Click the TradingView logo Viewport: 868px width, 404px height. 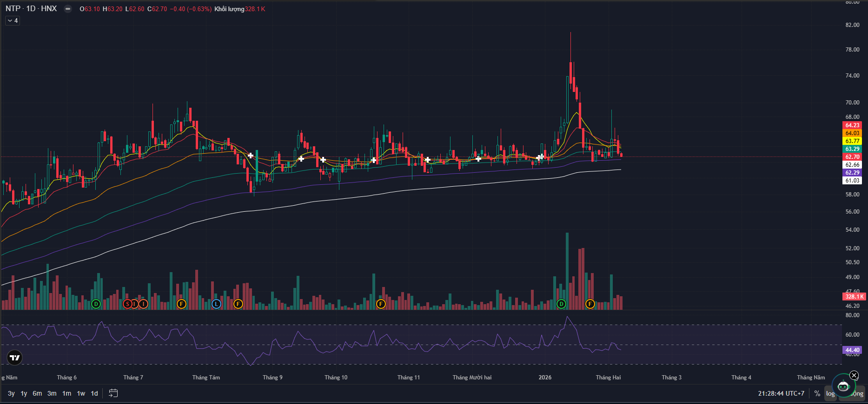click(x=15, y=357)
